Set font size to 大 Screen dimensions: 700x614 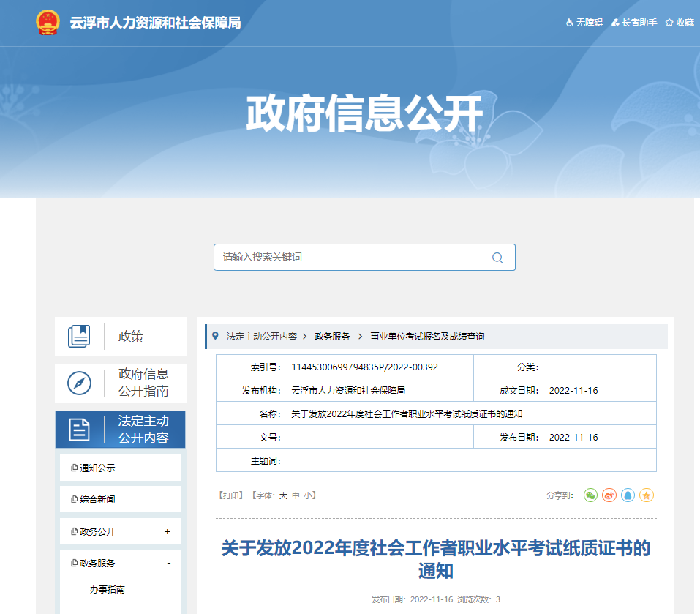[283, 495]
